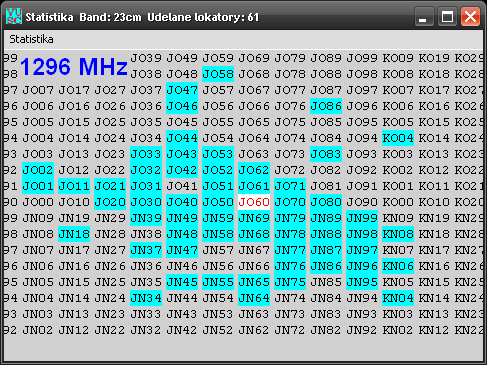
Task: Click unworked locator JO99
Action: click(x=362, y=58)
